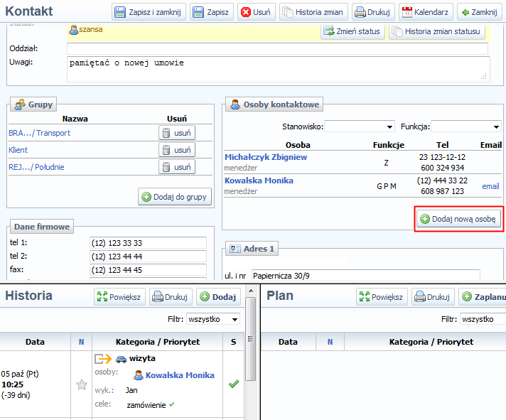The height and width of the screenshot is (420, 506).
Task: Delete contact using the red Usuń button
Action: pyautogui.click(x=255, y=12)
